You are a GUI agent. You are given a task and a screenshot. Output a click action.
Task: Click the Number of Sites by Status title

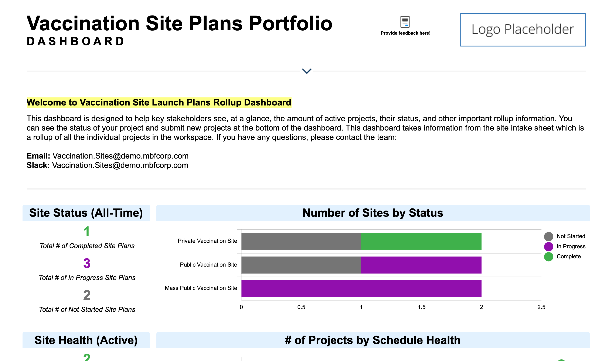click(373, 213)
